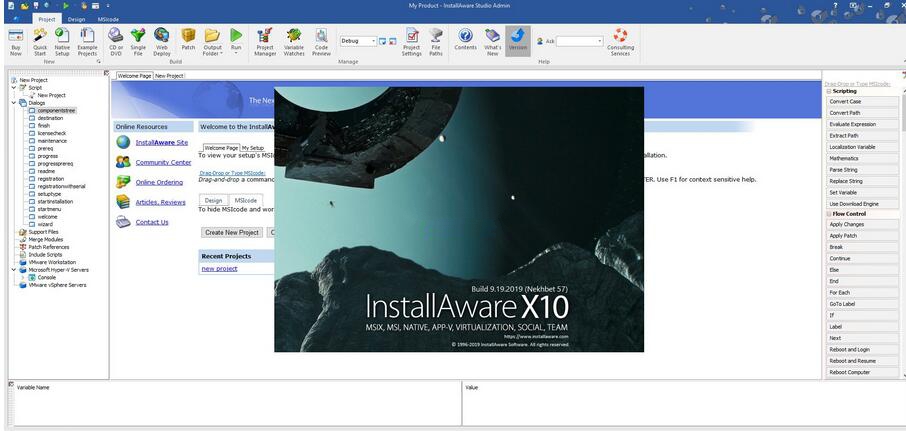Select VMware vSphere Servers in the tree
The image size is (906, 431).
pos(57,285)
